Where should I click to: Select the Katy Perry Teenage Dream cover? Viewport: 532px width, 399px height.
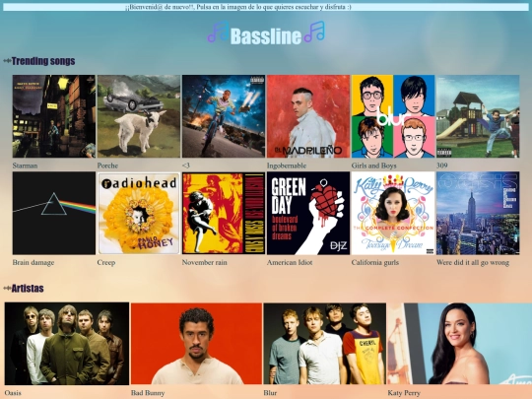[x=393, y=213]
